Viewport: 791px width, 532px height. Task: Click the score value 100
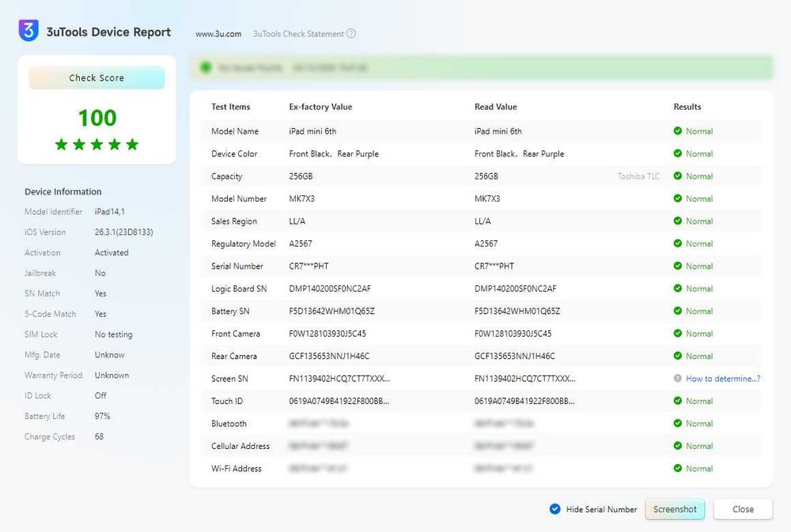97,118
